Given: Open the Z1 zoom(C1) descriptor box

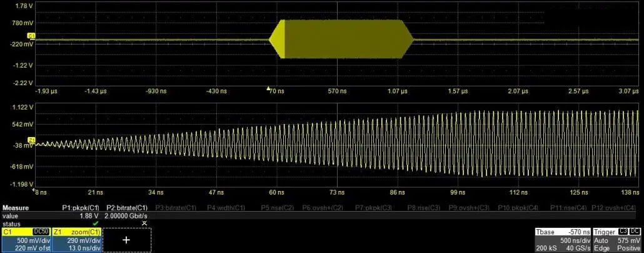Looking at the screenshot, I should coord(77,240).
